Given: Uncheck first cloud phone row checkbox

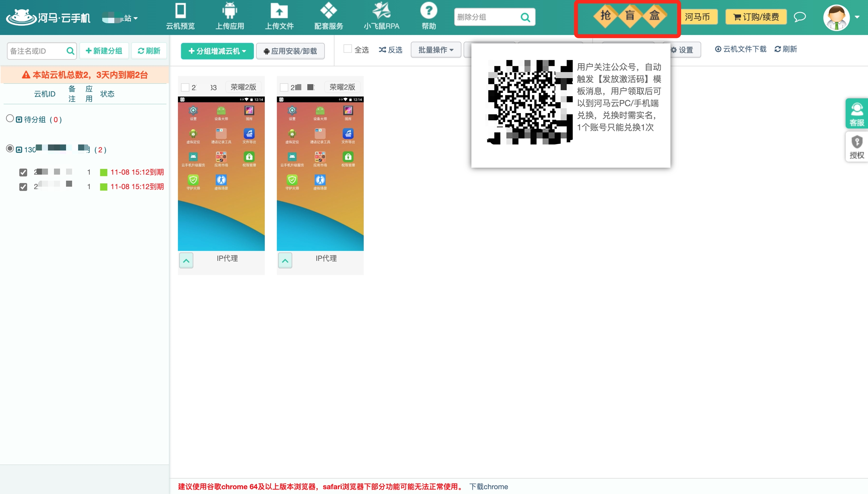Looking at the screenshot, I should [23, 173].
